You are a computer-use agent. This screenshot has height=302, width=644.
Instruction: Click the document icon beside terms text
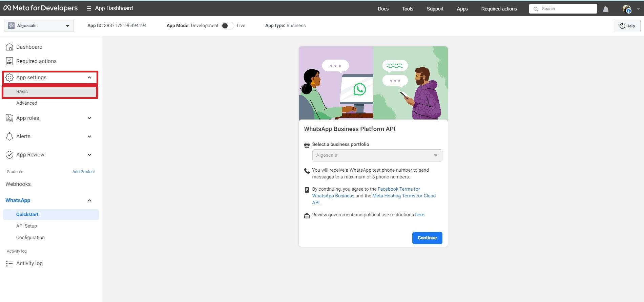point(307,190)
